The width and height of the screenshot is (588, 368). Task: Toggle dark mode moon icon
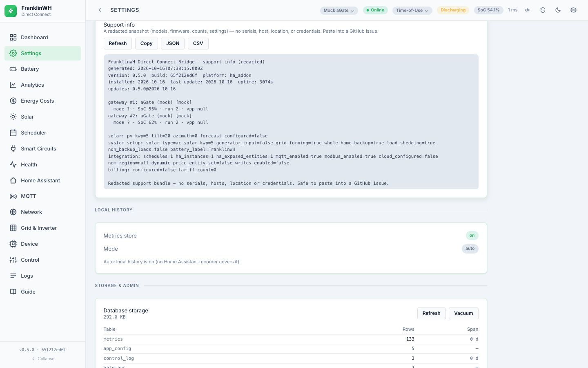[558, 10]
